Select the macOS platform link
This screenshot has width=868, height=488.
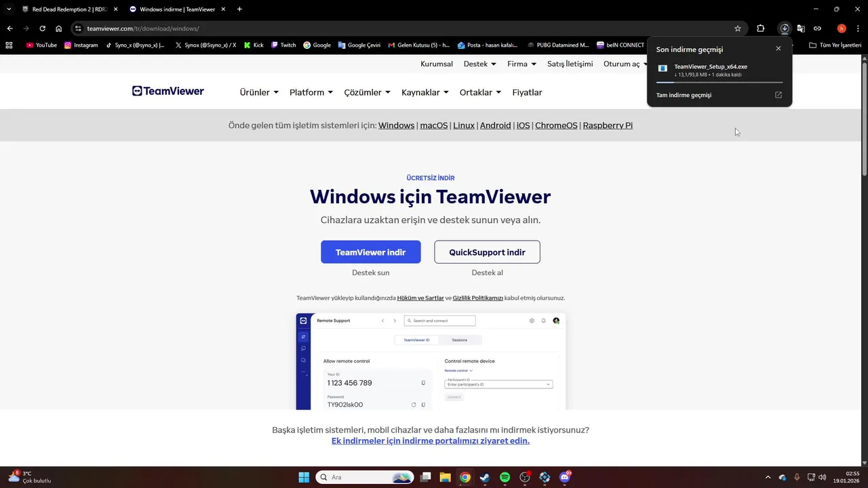434,125
